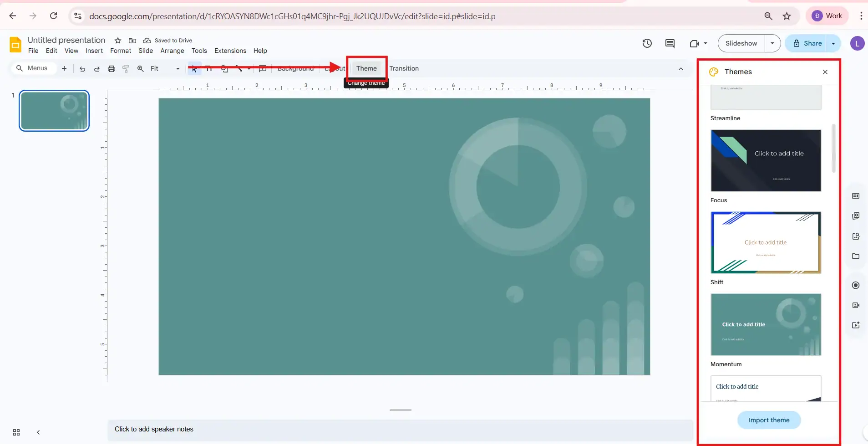Open the line tool dropdown
The height and width of the screenshot is (446, 868).
pyautogui.click(x=249, y=68)
